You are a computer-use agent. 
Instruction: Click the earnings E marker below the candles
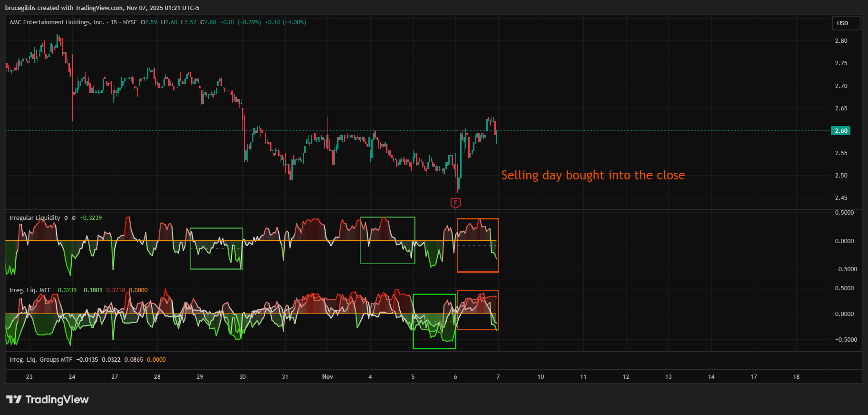pos(455,203)
